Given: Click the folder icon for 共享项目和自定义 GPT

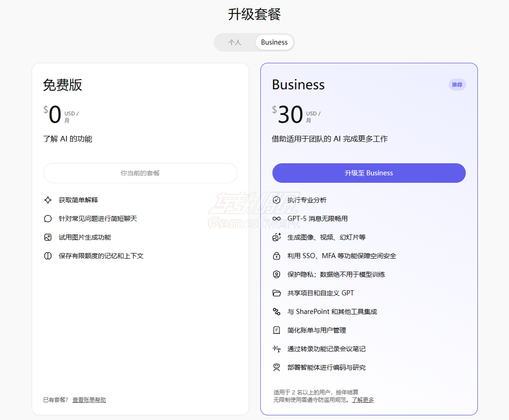Looking at the screenshot, I should [277, 293].
